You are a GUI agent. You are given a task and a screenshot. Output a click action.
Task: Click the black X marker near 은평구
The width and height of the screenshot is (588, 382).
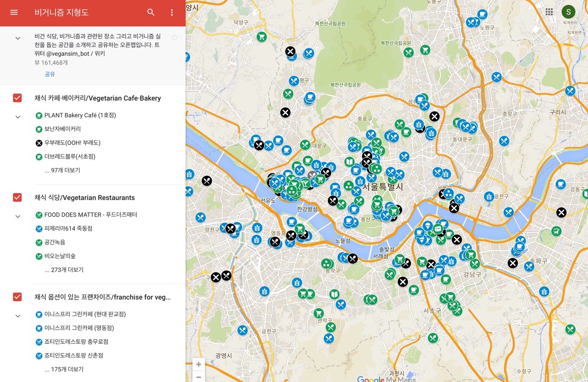pyautogui.click(x=285, y=112)
